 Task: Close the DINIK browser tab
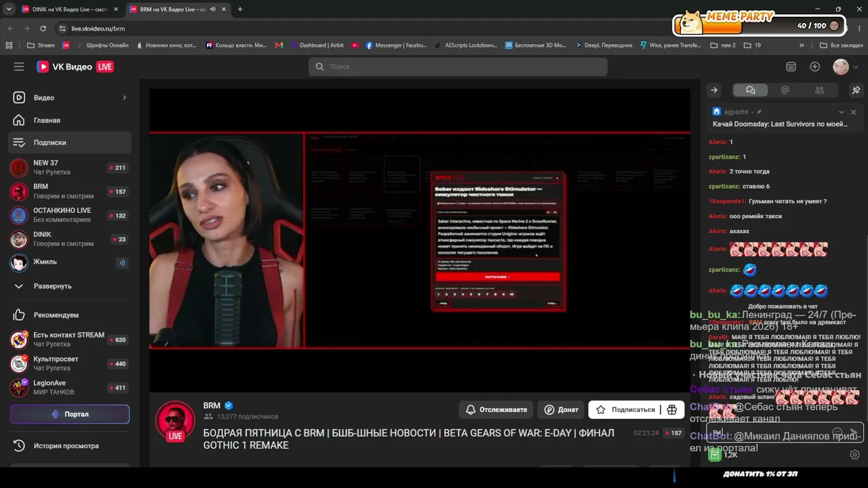[115, 9]
